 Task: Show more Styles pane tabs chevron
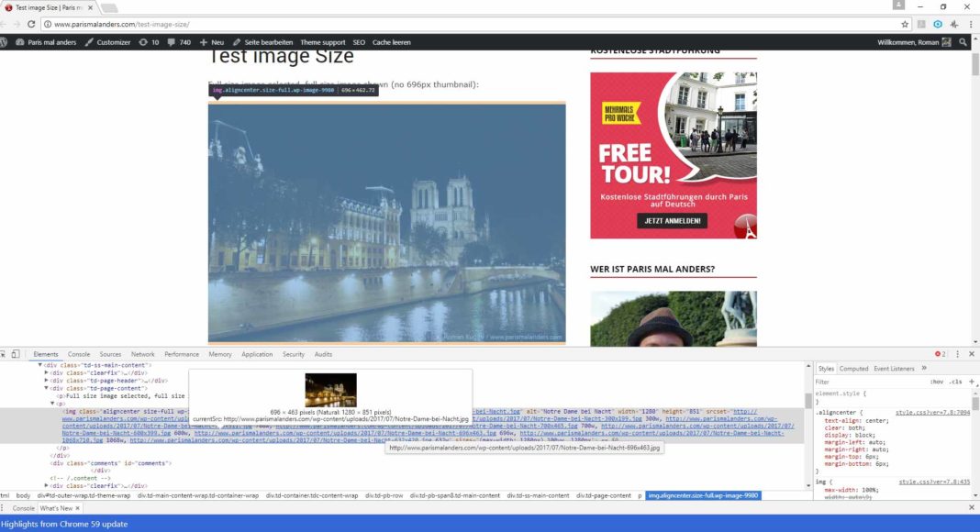point(924,369)
